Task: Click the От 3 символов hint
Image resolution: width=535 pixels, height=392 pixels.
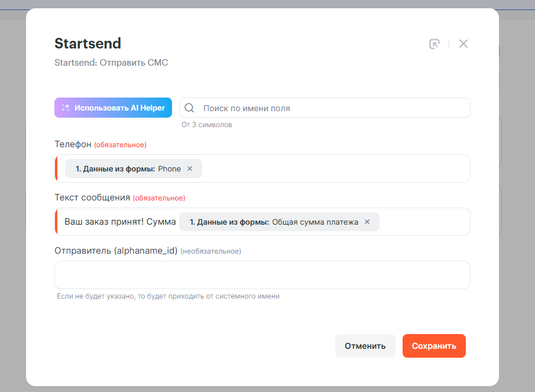Action: [x=207, y=125]
